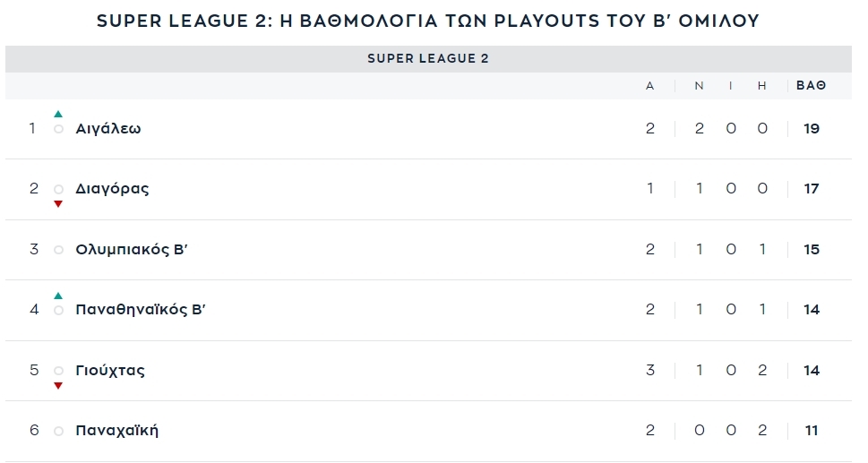
Task: Click the Ν wins column header
Action: click(x=700, y=86)
